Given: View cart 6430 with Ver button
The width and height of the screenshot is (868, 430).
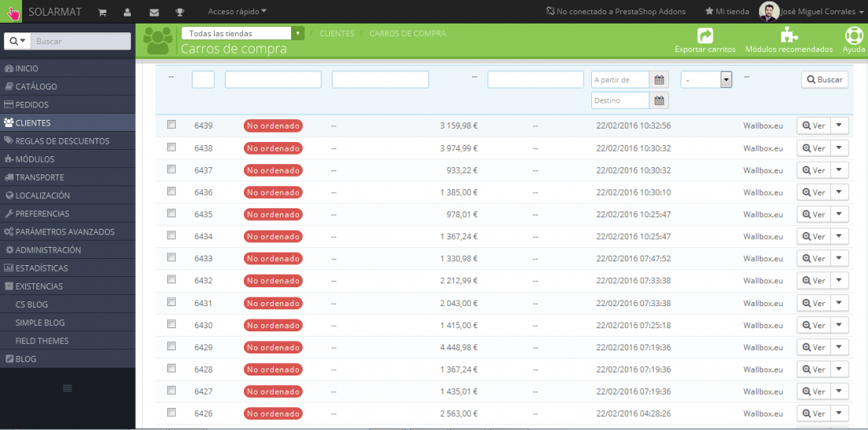Looking at the screenshot, I should tap(814, 325).
